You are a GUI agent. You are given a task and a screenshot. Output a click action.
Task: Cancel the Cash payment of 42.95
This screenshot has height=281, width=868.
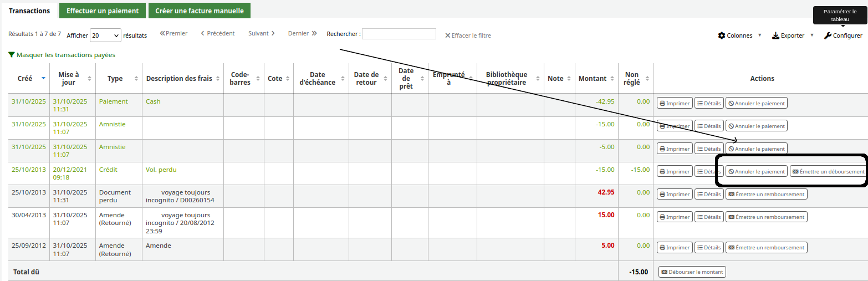756,103
